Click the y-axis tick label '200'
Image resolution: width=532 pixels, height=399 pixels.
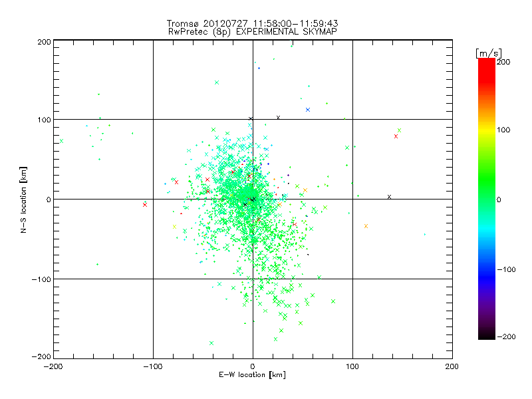pyautogui.click(x=44, y=42)
